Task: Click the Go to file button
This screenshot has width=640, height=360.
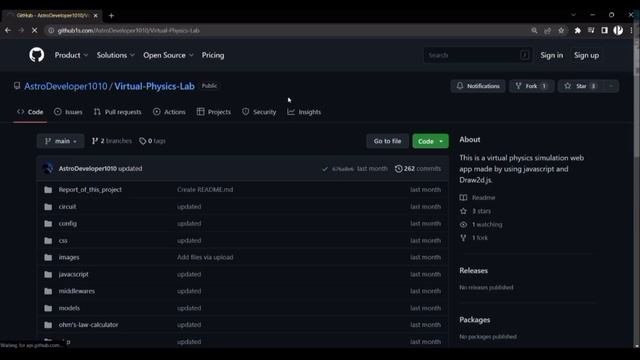Action: [387, 141]
